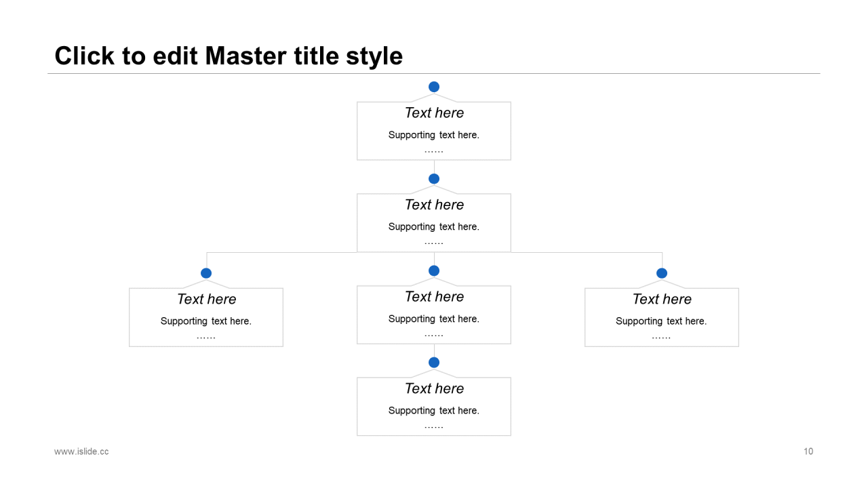Click 'Supporting text here.' in the right branch box
The width and height of the screenshot is (868, 488).
click(x=661, y=321)
